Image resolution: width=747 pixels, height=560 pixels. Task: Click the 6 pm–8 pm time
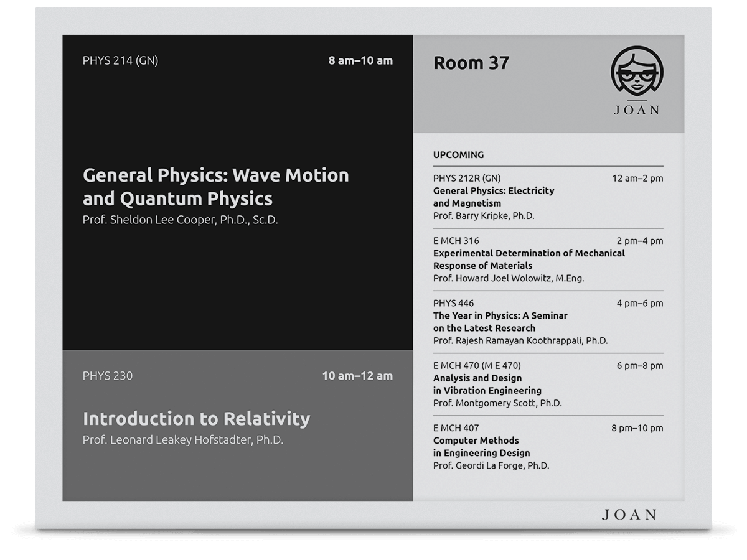tap(640, 366)
